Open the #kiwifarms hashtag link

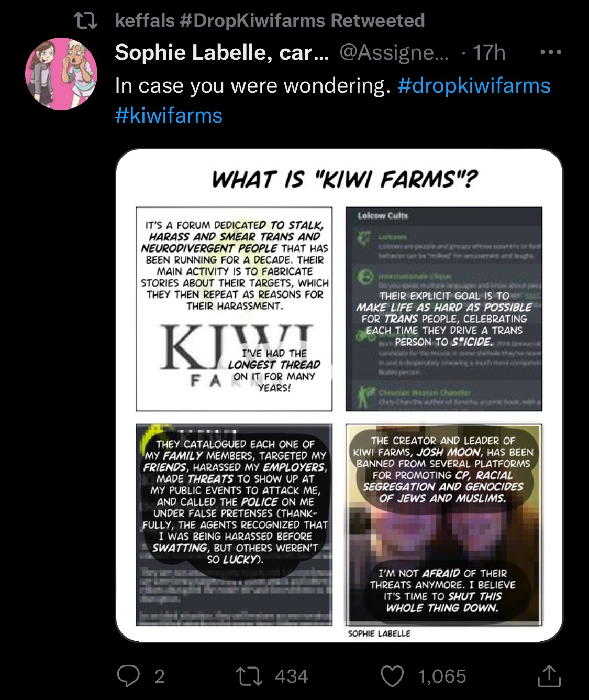(169, 115)
